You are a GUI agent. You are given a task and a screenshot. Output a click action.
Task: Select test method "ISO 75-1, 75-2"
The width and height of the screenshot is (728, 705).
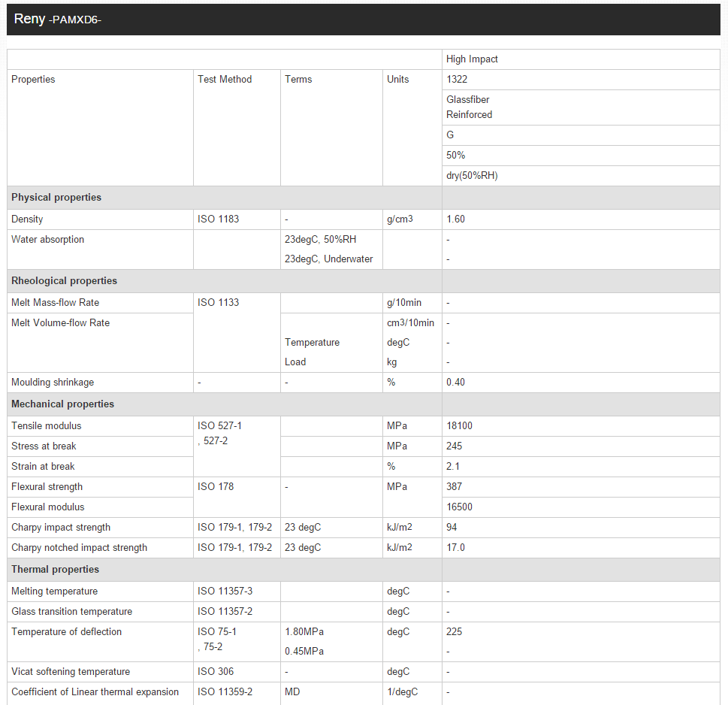[x=217, y=640]
